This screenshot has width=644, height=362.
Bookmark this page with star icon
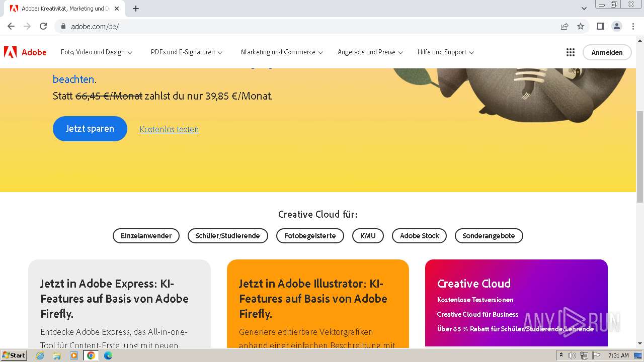click(x=581, y=26)
